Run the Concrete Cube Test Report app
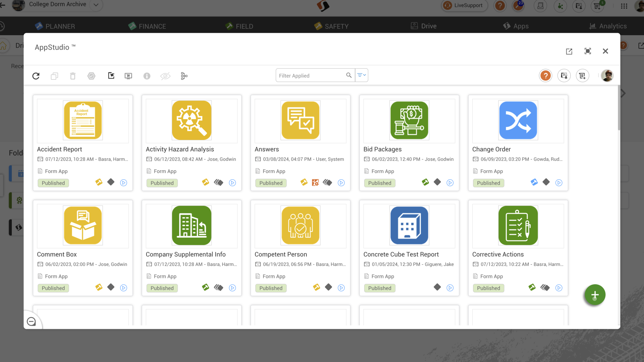 450,288
